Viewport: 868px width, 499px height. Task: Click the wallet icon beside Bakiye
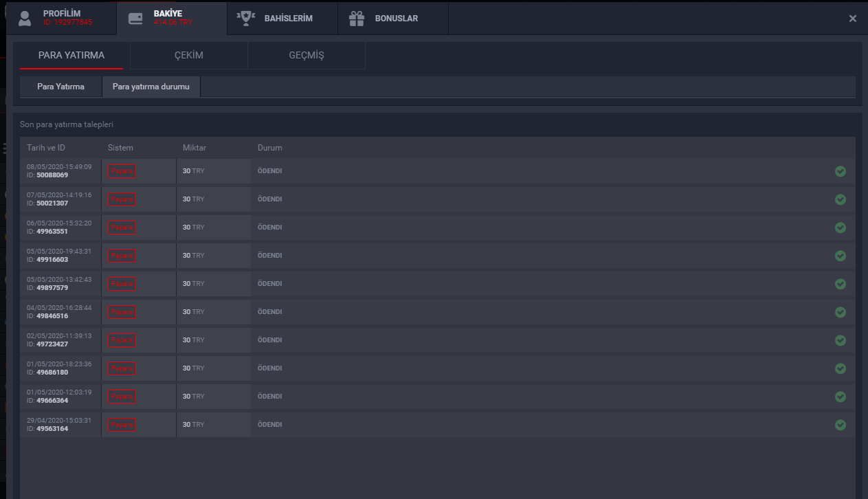135,19
